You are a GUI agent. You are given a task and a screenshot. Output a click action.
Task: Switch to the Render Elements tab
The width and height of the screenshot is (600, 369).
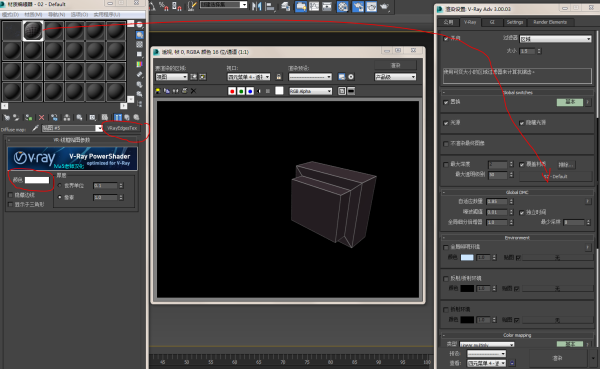click(x=550, y=22)
